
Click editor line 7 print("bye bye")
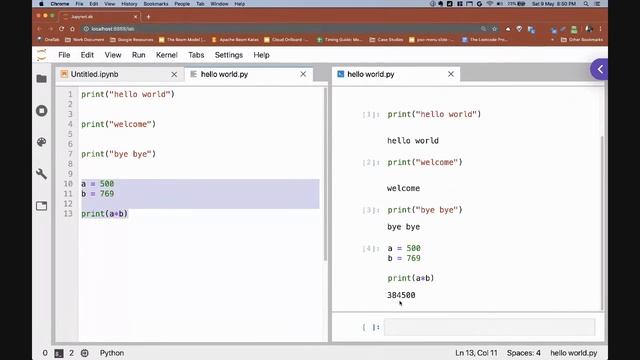(x=118, y=154)
